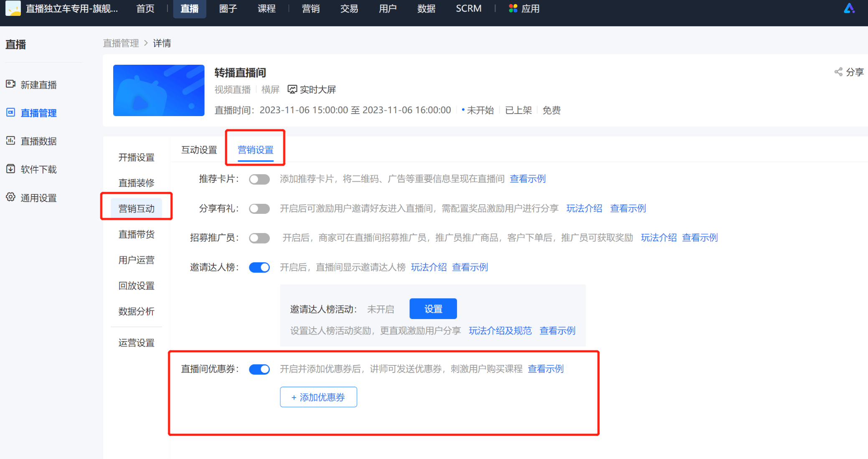The height and width of the screenshot is (459, 868).
Task: Open 查看示例 link for 招募推广员
Action: click(700, 238)
